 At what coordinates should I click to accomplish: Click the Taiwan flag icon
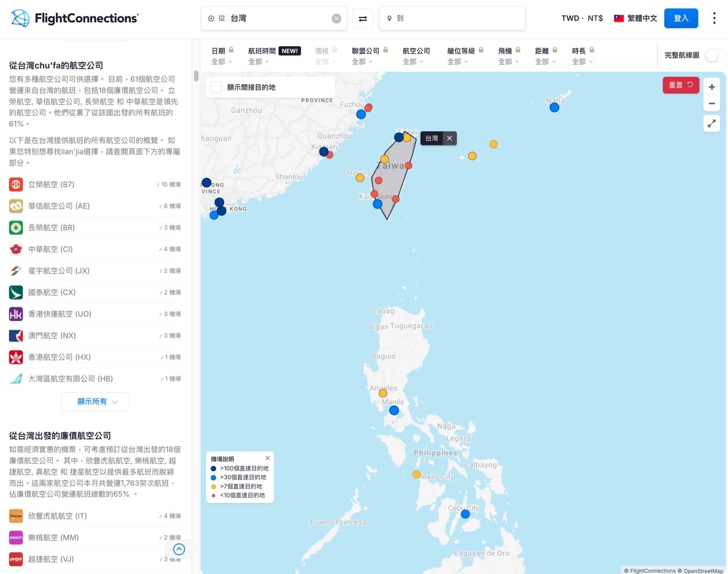click(619, 18)
